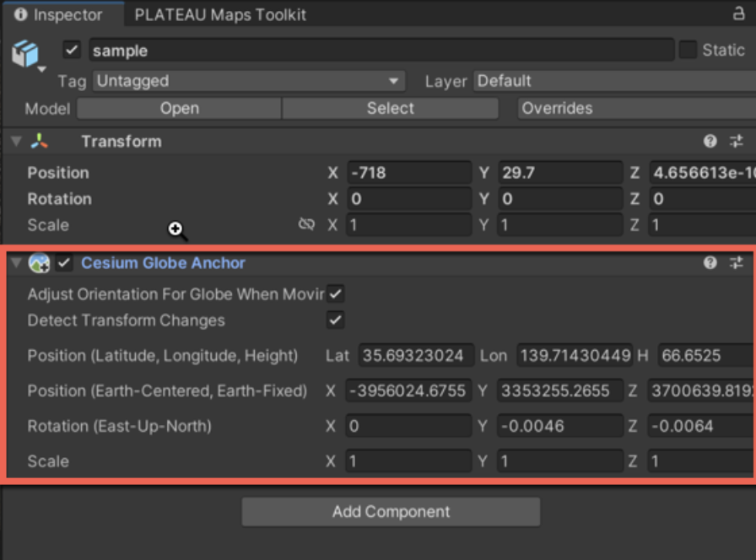Uncheck Adjust Orientation For Globe When Moving
The width and height of the screenshot is (756, 560).
tap(336, 294)
